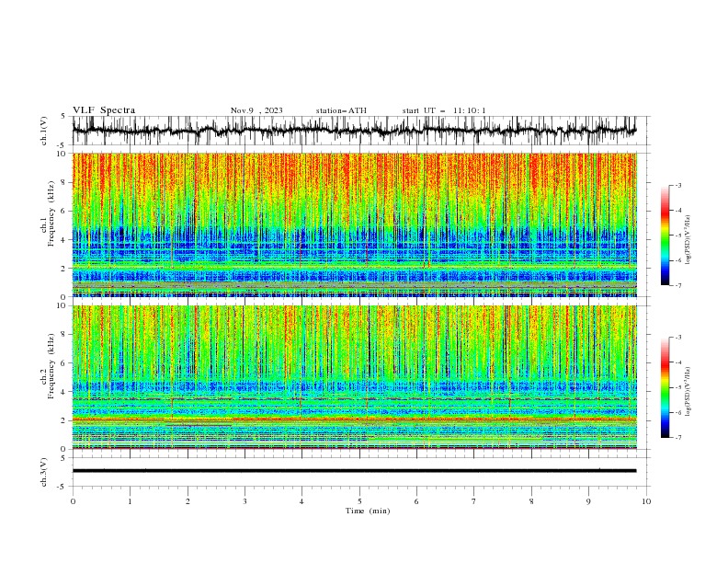Select the "start UT = 11:10:1" text
Image resolution: width=728 pixels, height=563 pixels.
click(x=444, y=110)
